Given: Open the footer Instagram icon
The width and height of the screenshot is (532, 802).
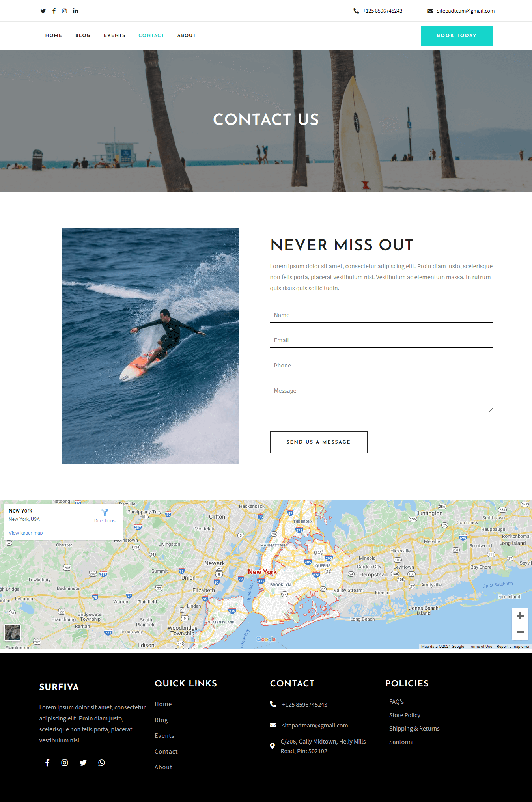Looking at the screenshot, I should (x=65, y=763).
